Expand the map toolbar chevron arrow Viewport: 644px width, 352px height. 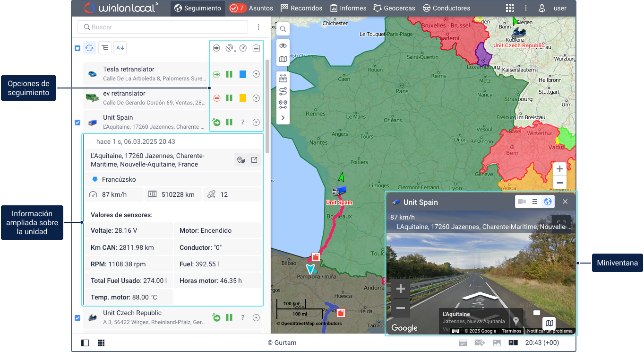283,117
